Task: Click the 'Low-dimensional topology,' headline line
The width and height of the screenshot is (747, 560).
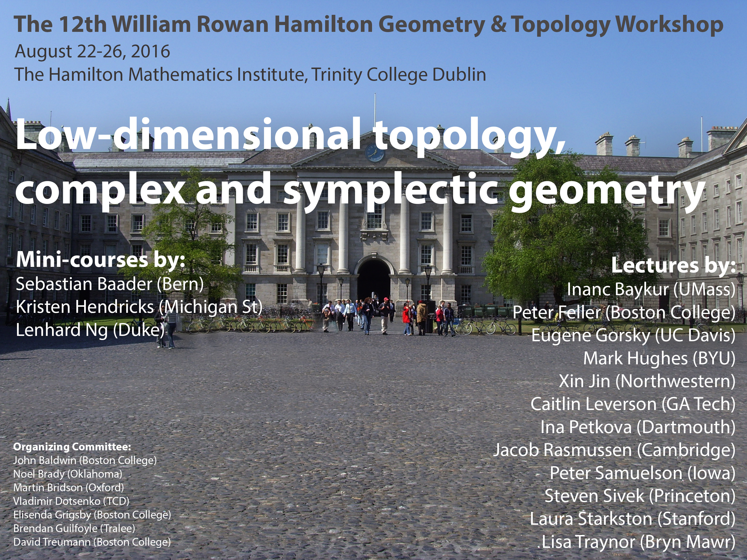Action: [290, 137]
